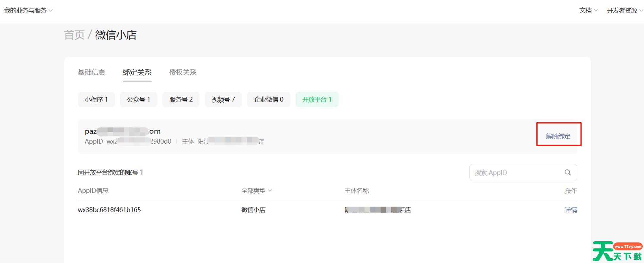
Task: Switch to the 基础信息 tab
Action: 92,72
